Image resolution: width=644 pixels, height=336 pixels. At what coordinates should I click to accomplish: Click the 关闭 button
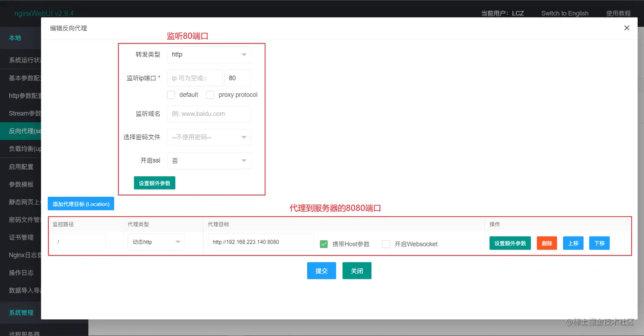pos(357,271)
